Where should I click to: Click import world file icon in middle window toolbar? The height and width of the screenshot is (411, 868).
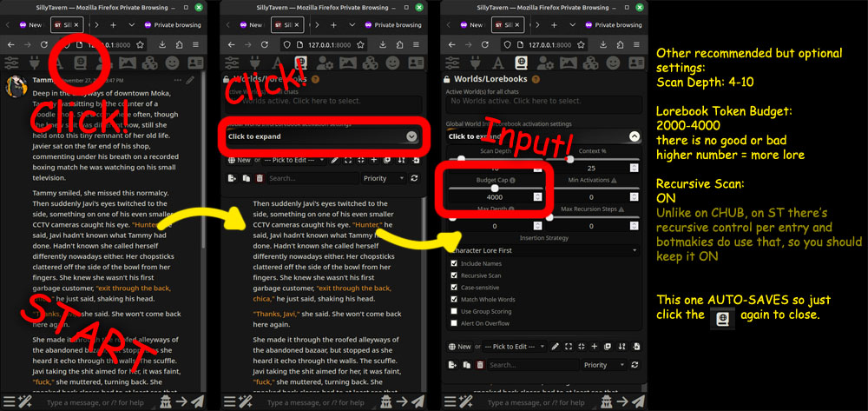pos(416,160)
